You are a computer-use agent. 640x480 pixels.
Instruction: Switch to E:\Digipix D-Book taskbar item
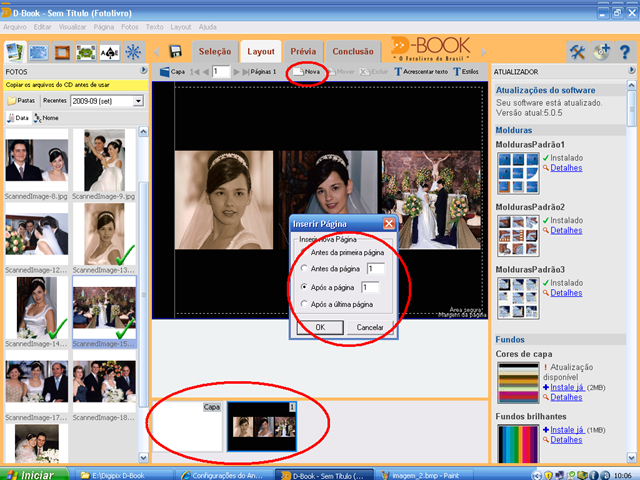(124, 476)
